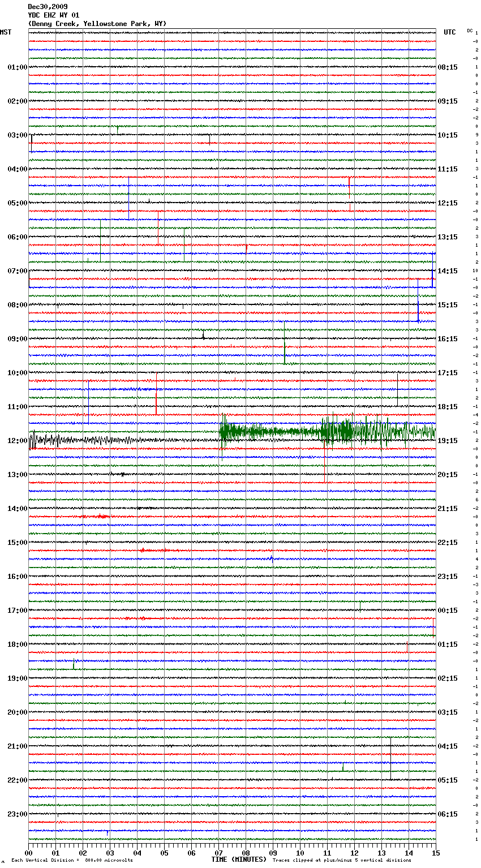Click the DC column header

[x=470, y=31]
